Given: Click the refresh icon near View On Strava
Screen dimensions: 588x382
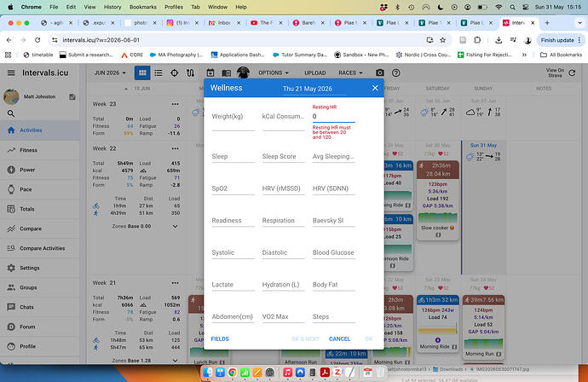Looking at the screenshot, I should point(572,72).
